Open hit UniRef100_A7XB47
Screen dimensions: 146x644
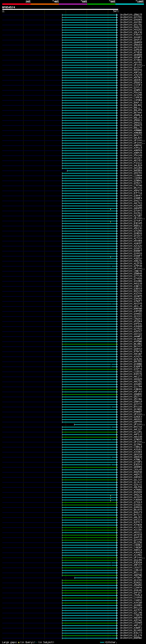click(x=131, y=578)
